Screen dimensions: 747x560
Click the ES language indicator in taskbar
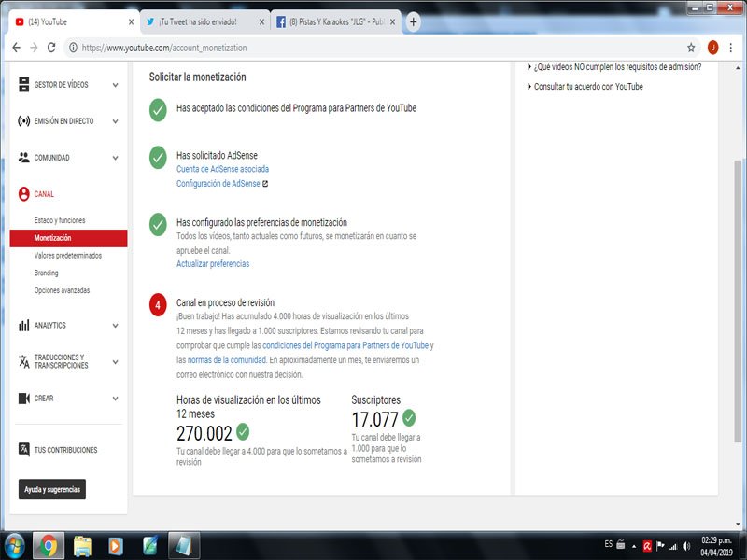click(x=609, y=544)
